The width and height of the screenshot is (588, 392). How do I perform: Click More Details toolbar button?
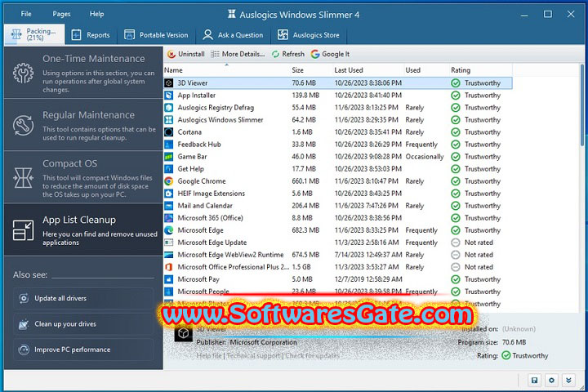click(x=238, y=54)
